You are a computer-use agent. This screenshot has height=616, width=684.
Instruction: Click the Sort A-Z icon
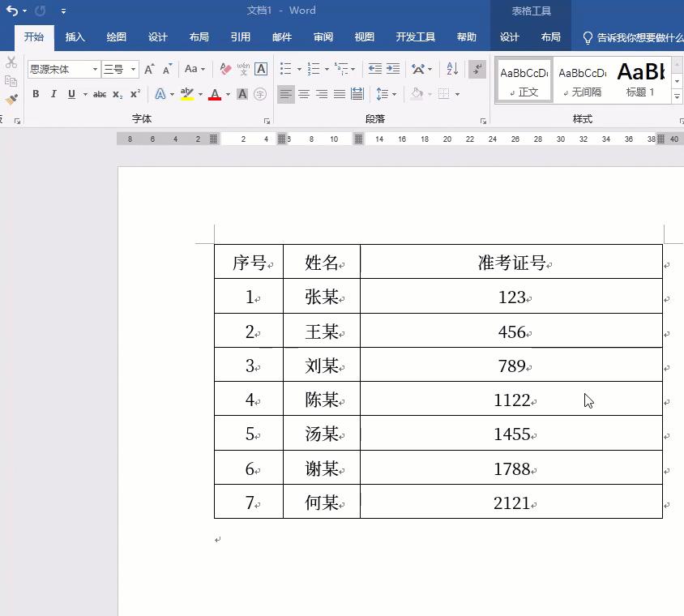coord(452,69)
